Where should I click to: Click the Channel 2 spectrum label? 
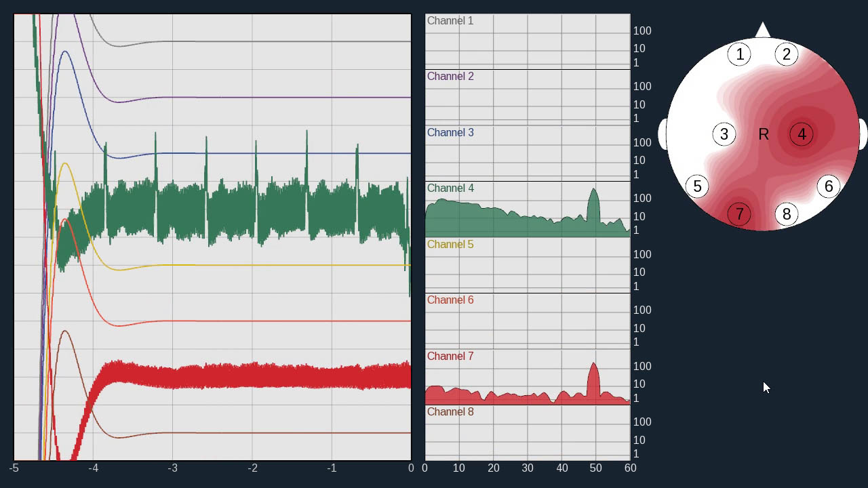(450, 77)
